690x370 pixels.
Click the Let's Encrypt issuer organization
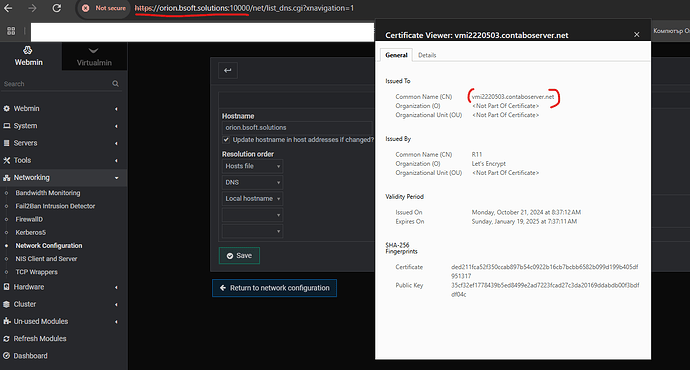coord(488,164)
